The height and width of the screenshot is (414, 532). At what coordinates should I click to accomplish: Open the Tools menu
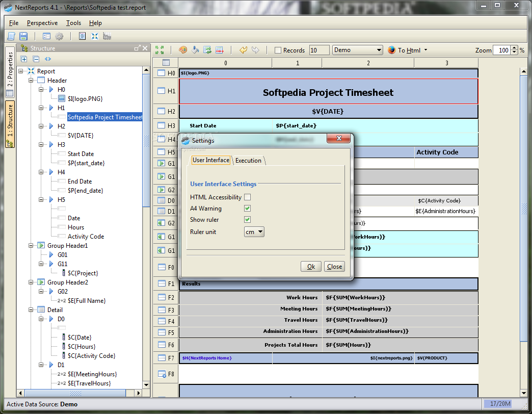point(73,23)
